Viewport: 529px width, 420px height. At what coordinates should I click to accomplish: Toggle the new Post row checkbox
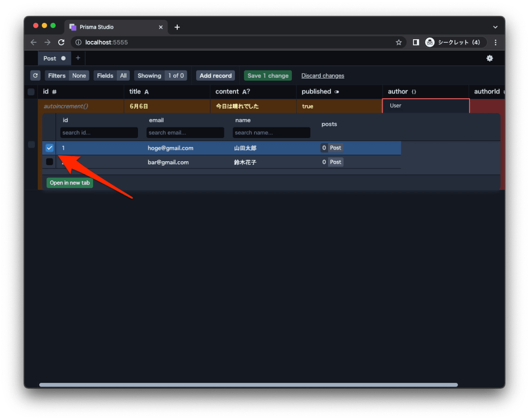(31, 145)
